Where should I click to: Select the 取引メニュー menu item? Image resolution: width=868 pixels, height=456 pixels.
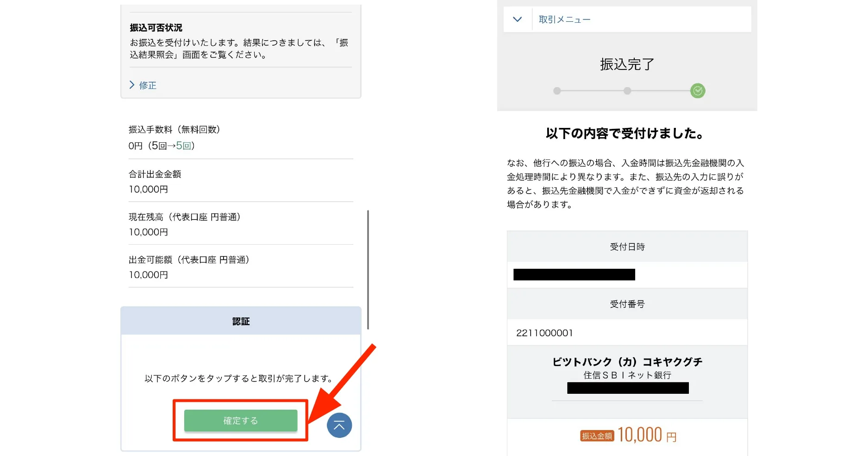(x=564, y=19)
